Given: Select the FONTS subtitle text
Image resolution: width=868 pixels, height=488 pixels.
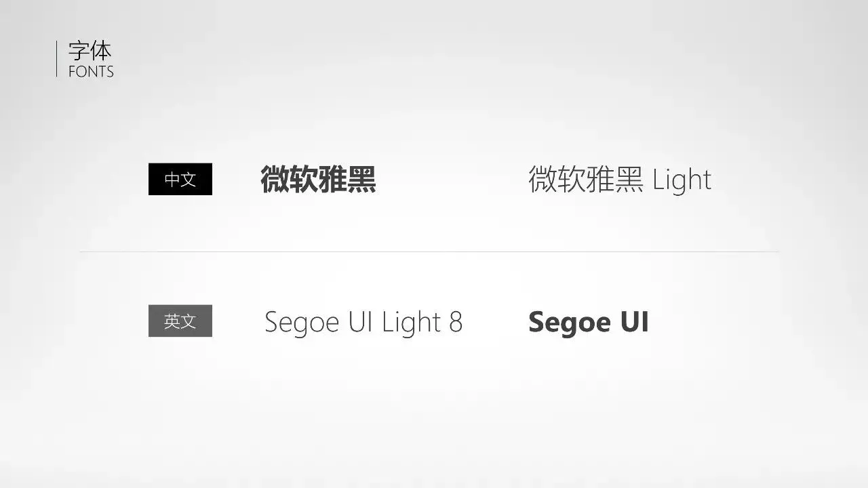Looking at the screenshot, I should pyautogui.click(x=91, y=72).
